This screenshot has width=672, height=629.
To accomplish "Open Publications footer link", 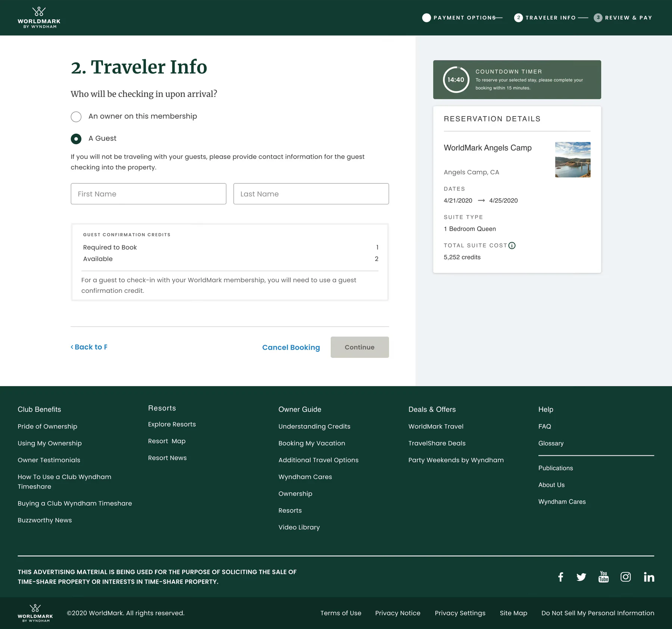I will [x=556, y=468].
